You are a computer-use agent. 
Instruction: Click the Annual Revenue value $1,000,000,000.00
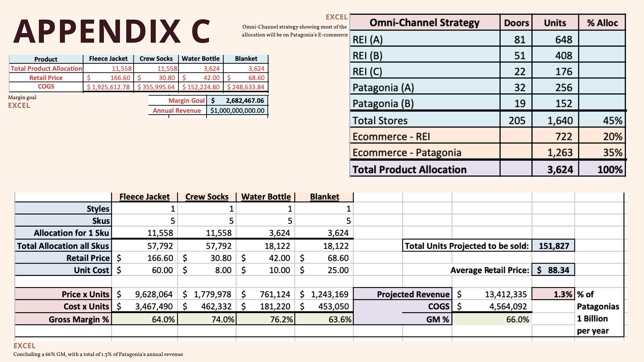point(237,111)
